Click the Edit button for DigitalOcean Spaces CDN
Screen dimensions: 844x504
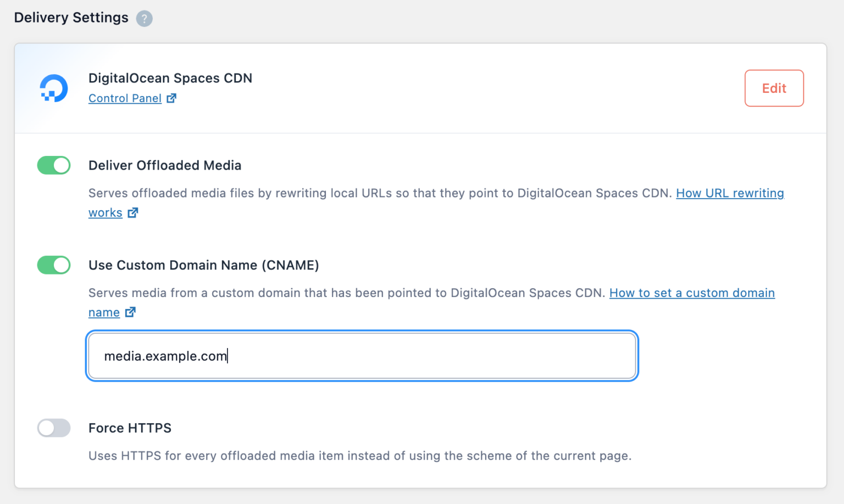774,88
